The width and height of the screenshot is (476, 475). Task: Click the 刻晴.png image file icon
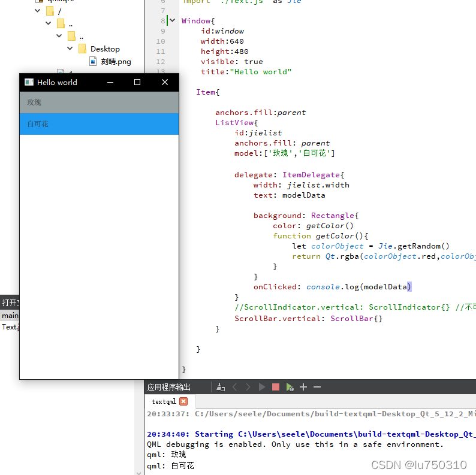point(93,61)
